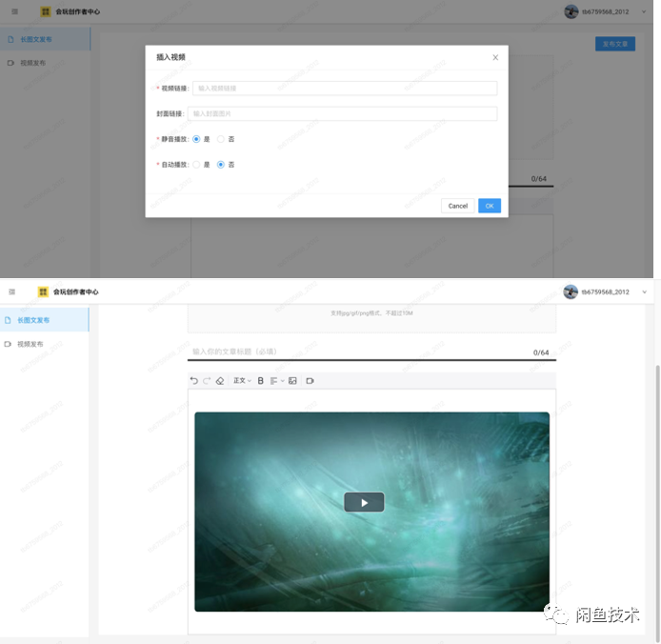Select 否 for 静音播放
This screenshot has height=644, width=661.
(x=220, y=139)
